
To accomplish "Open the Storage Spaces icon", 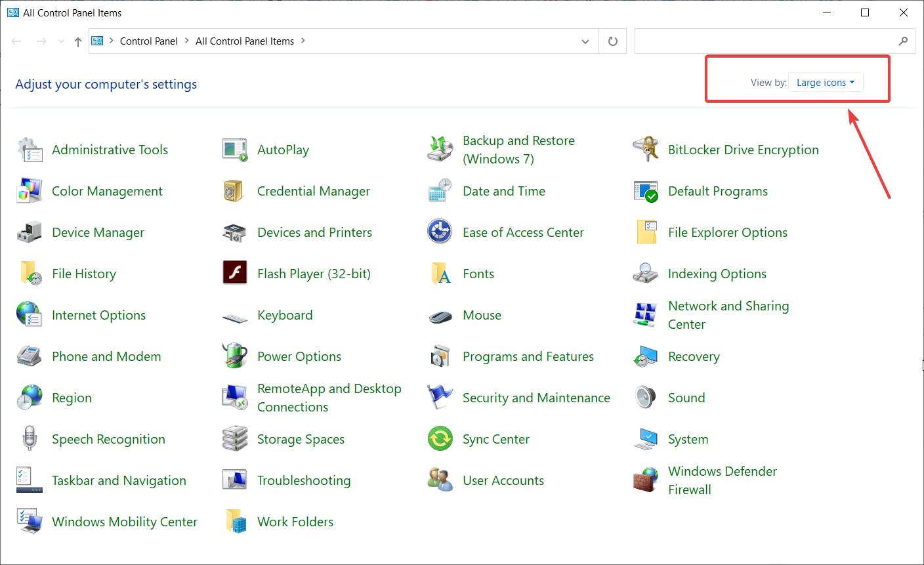I will (235, 439).
